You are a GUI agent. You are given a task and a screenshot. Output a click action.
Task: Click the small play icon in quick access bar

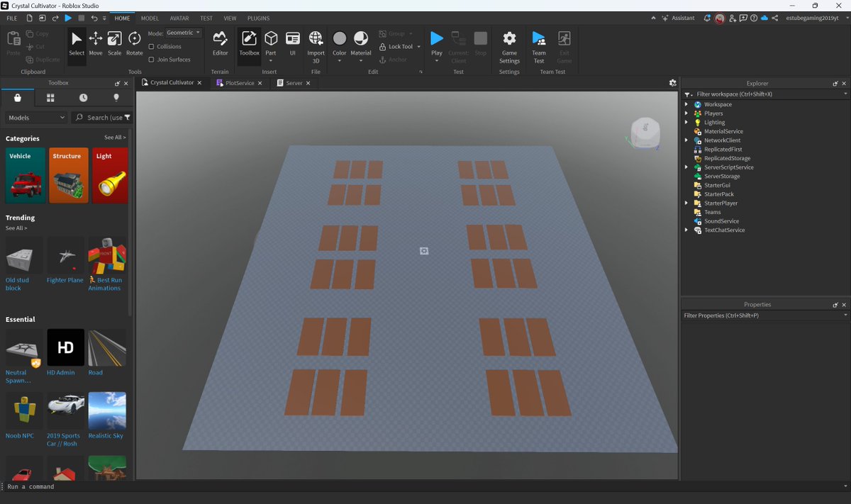pyautogui.click(x=68, y=18)
